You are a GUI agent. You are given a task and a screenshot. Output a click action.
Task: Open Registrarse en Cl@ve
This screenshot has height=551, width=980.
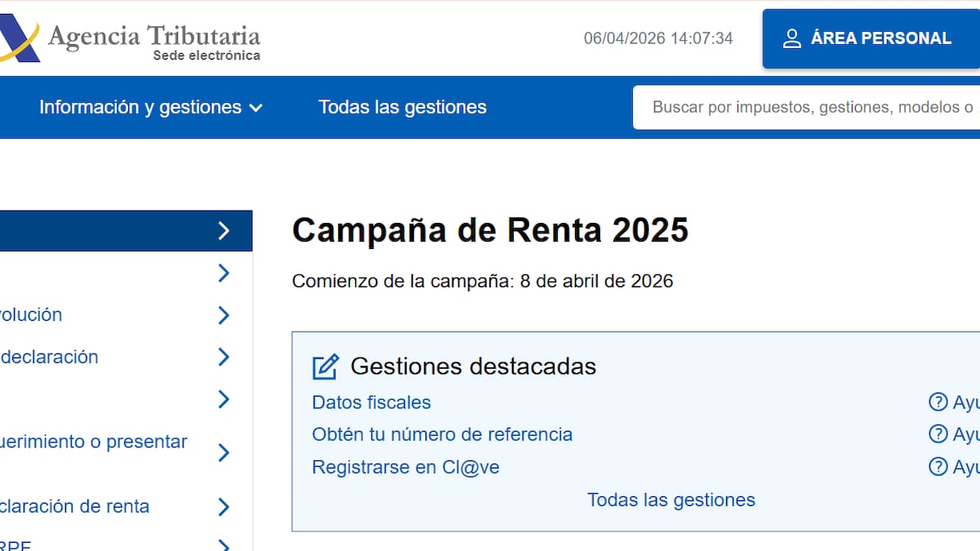click(407, 467)
